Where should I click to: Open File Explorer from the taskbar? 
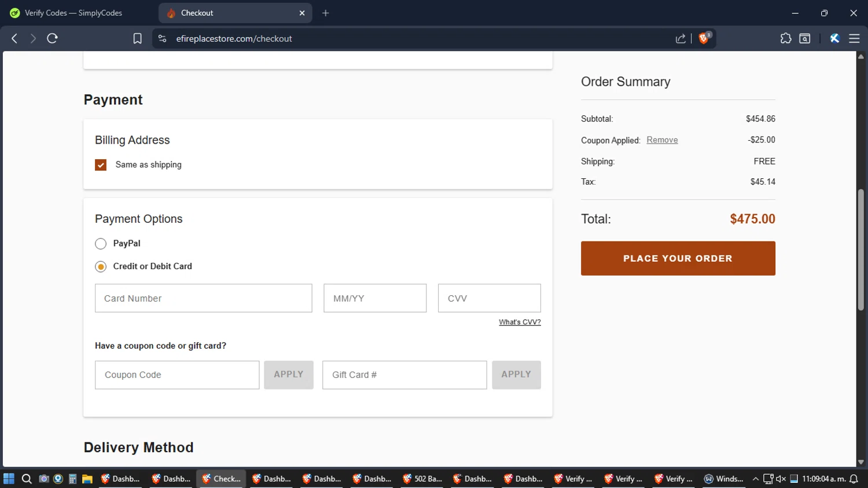[87, 479]
